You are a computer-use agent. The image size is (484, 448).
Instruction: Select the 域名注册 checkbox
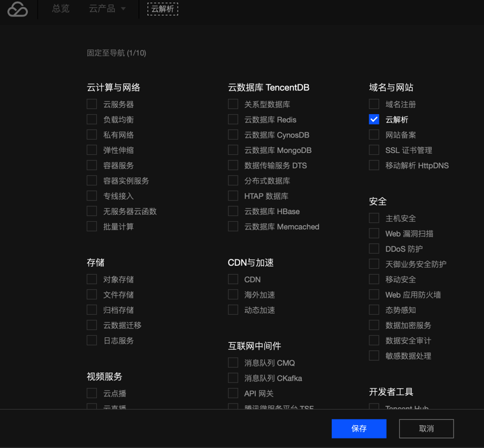pos(374,104)
